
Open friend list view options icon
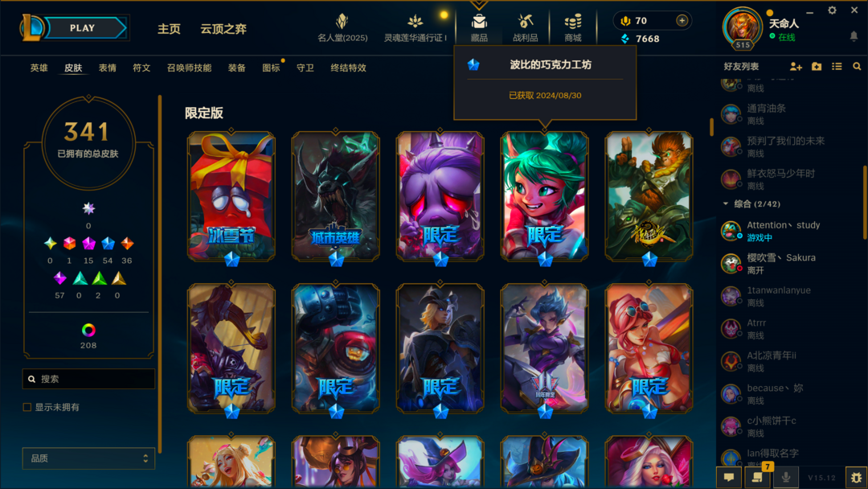click(x=837, y=67)
